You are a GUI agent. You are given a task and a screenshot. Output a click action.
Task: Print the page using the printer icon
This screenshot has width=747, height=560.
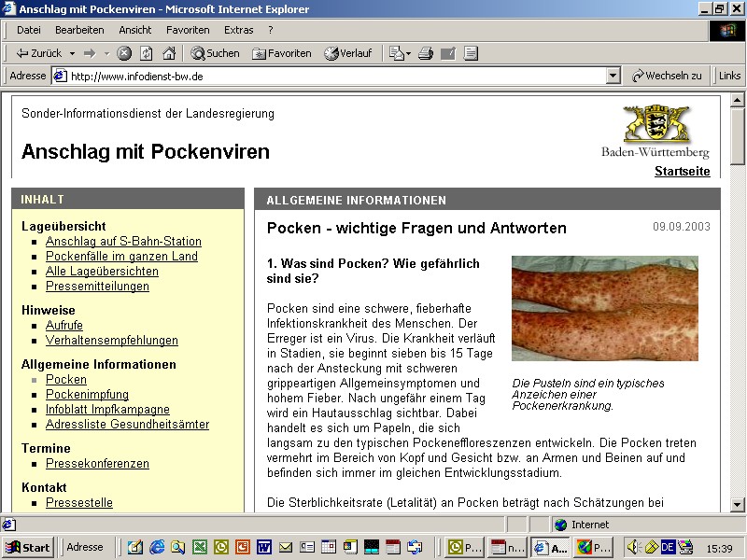(426, 53)
